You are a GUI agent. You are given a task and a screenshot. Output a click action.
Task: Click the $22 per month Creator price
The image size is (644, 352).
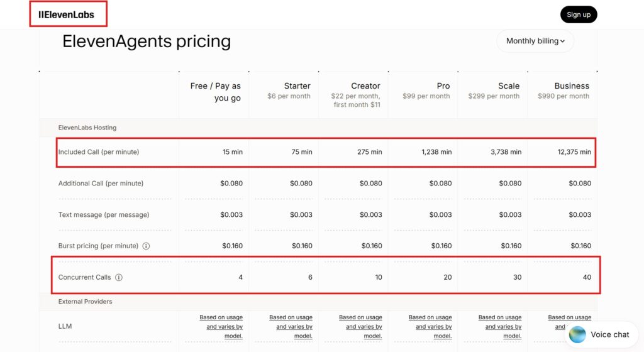[x=356, y=101]
